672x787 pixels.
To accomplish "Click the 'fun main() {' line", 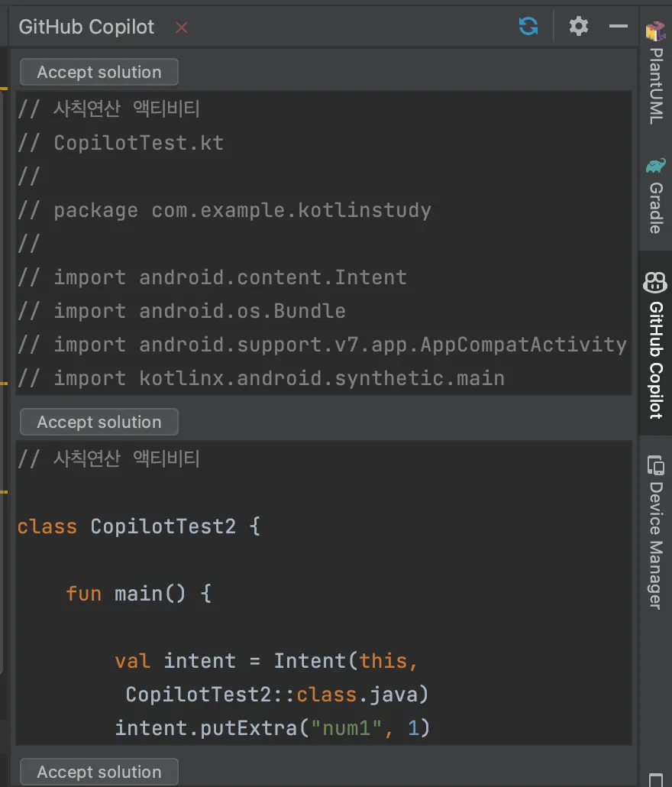I will (138, 594).
